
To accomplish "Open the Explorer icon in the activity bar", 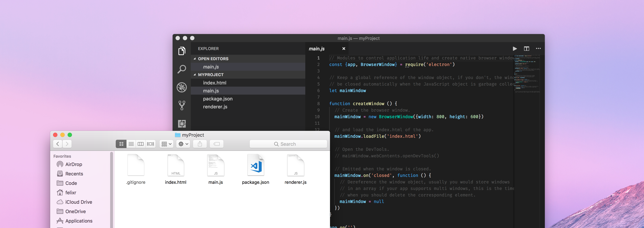I will pos(182,51).
